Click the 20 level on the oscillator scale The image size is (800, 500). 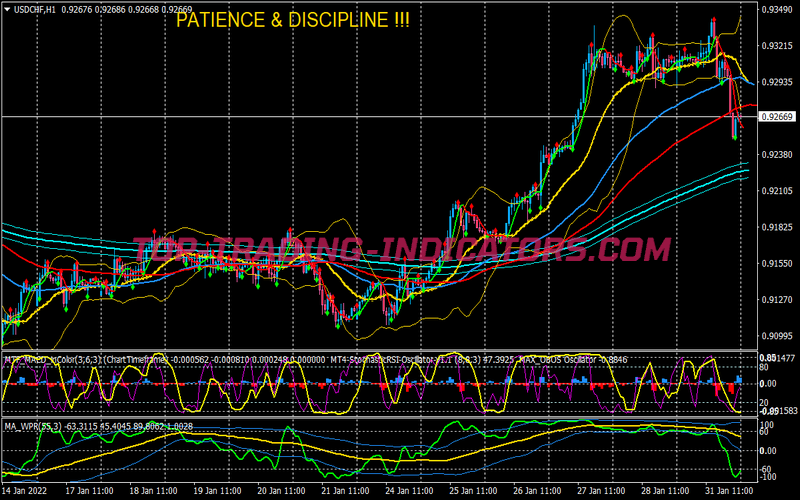click(x=764, y=403)
